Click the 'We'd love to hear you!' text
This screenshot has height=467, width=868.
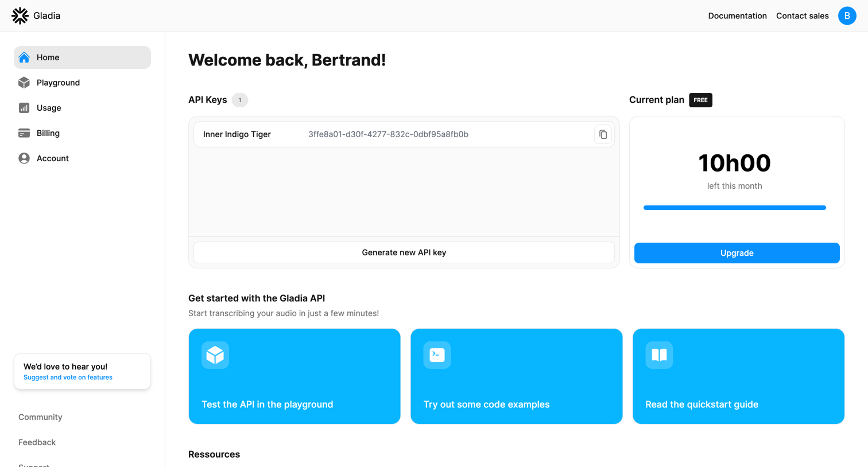(x=65, y=367)
